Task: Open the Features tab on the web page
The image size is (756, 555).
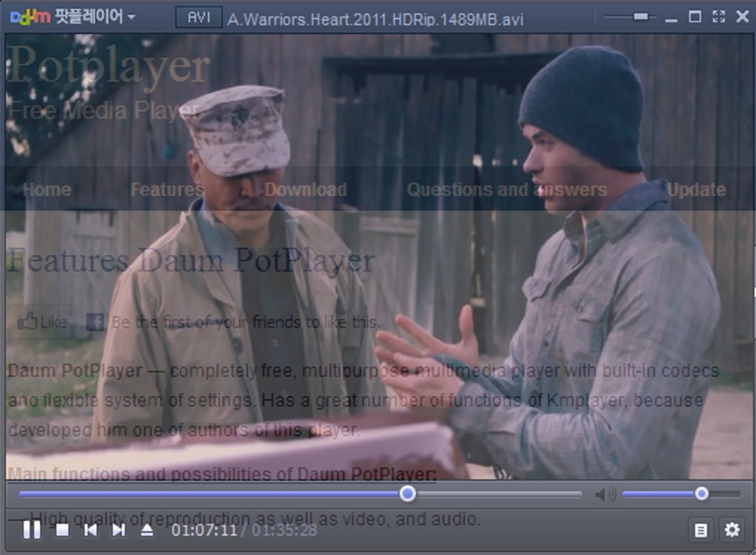Action: pos(167,190)
